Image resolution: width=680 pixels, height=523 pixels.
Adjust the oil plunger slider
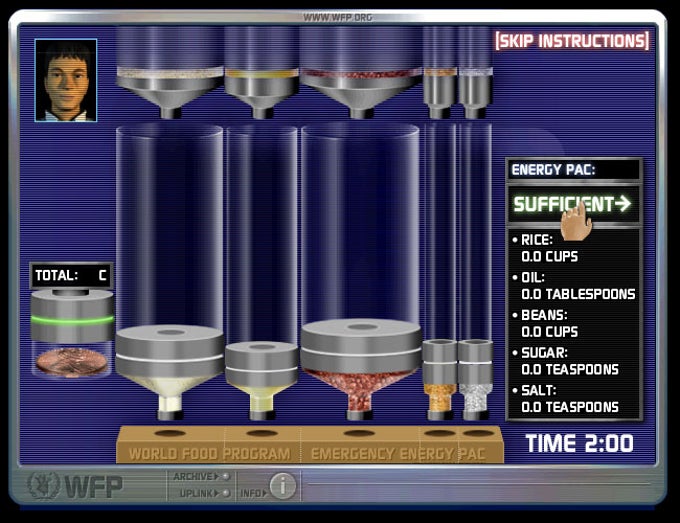[x=262, y=363]
